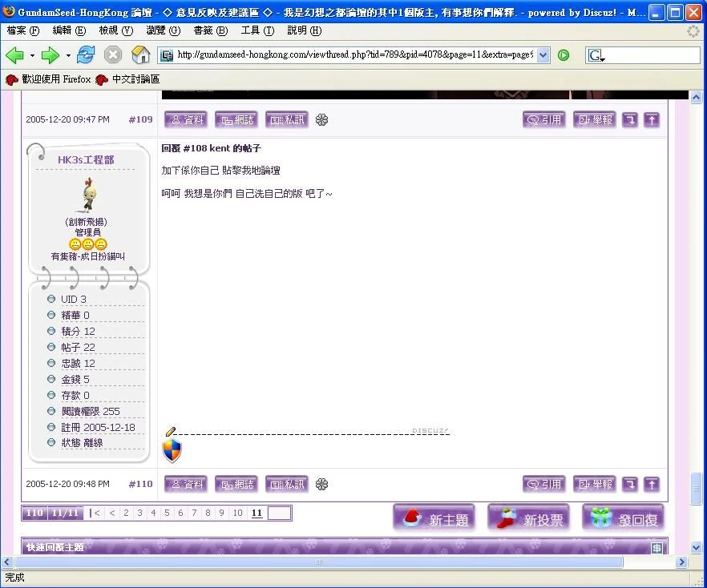707x588 pixels.
Task: Click 資料 button on post #110
Action: pyautogui.click(x=186, y=485)
